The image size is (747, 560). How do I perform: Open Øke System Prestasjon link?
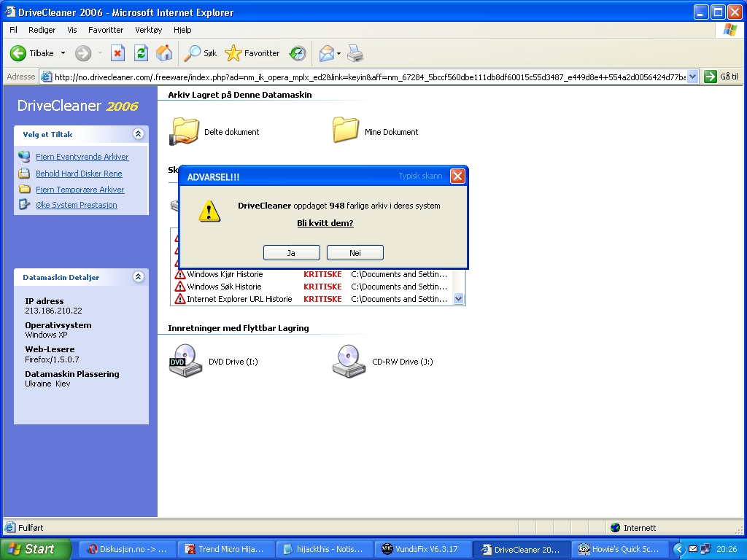coord(76,205)
